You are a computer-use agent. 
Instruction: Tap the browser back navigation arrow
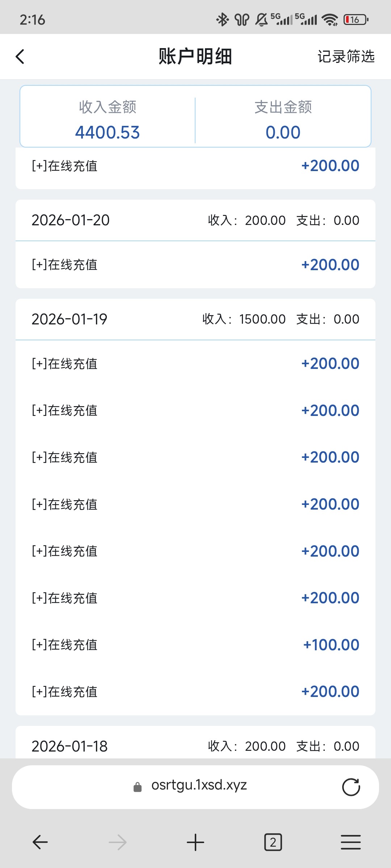(40, 842)
